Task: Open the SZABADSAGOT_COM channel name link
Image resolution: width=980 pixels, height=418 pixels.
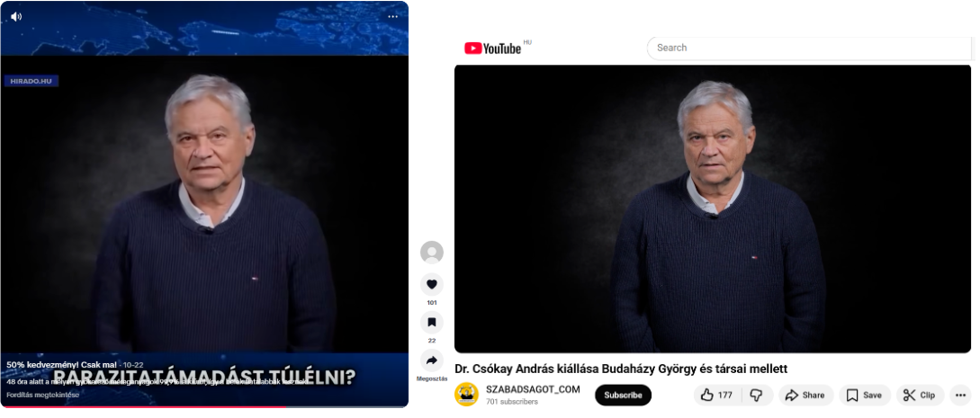Action: (x=533, y=389)
